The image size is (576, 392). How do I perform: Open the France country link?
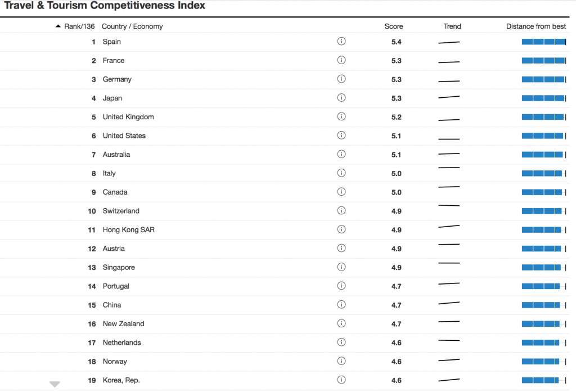(x=114, y=61)
